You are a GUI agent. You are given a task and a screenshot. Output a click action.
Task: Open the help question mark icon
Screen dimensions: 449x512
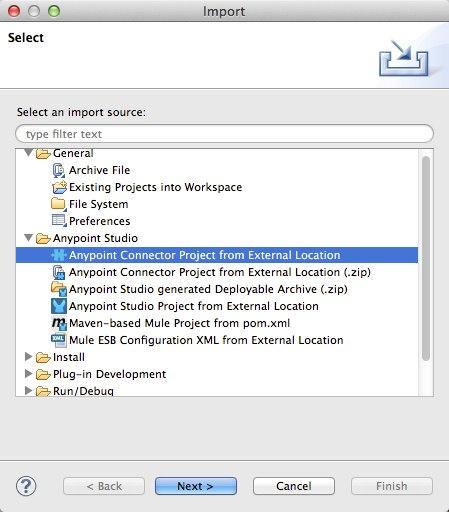point(26,486)
